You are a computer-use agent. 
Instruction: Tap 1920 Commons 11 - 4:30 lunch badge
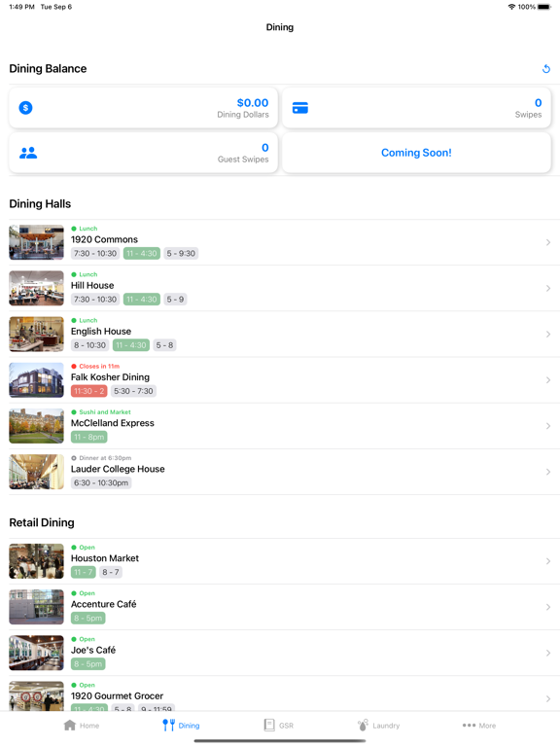pos(141,254)
